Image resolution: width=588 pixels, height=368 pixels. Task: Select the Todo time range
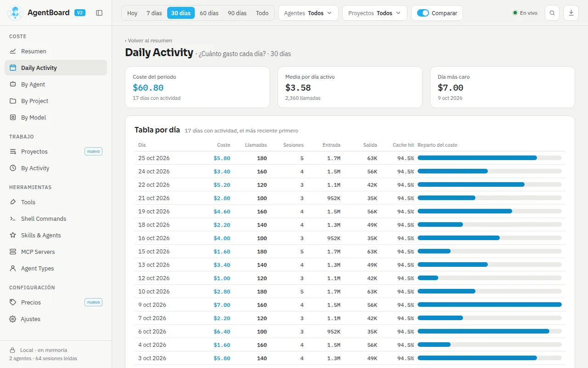pos(262,13)
